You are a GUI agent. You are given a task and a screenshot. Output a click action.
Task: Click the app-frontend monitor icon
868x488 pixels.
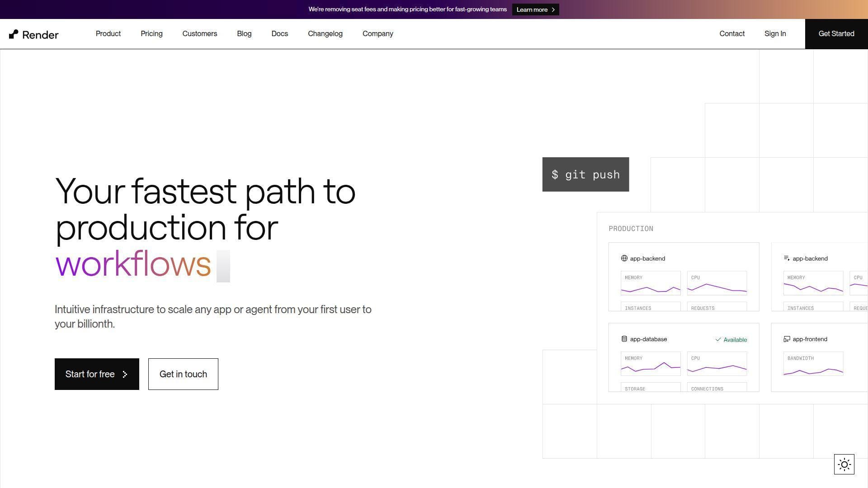point(787,339)
